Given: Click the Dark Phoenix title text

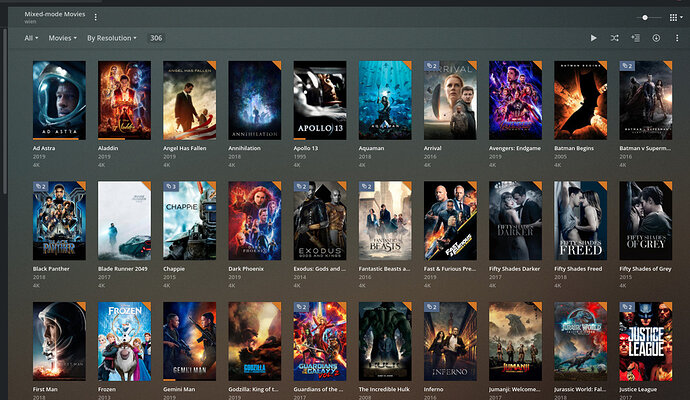Looking at the screenshot, I should tap(246, 269).
